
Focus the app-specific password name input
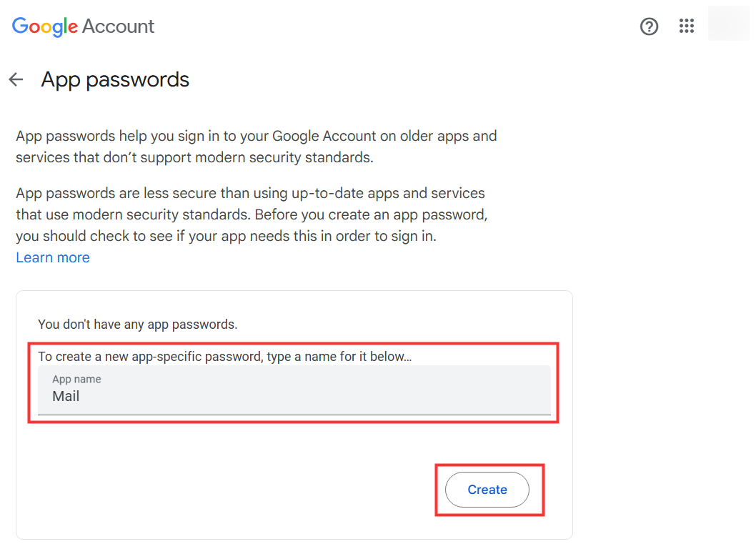coord(286,395)
